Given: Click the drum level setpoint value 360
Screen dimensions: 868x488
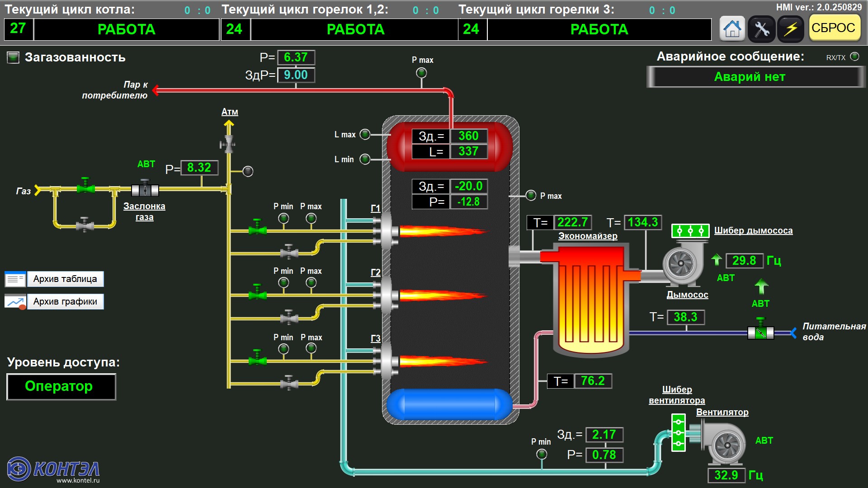Looking at the screenshot, I should 468,136.
